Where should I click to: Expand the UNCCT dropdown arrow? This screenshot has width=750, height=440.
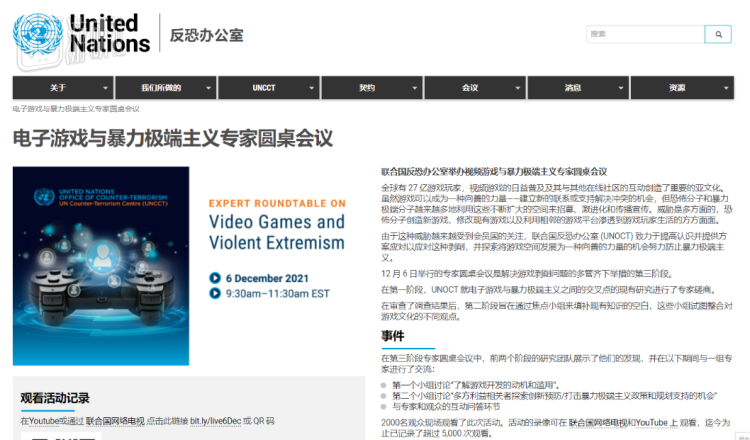pos(311,88)
